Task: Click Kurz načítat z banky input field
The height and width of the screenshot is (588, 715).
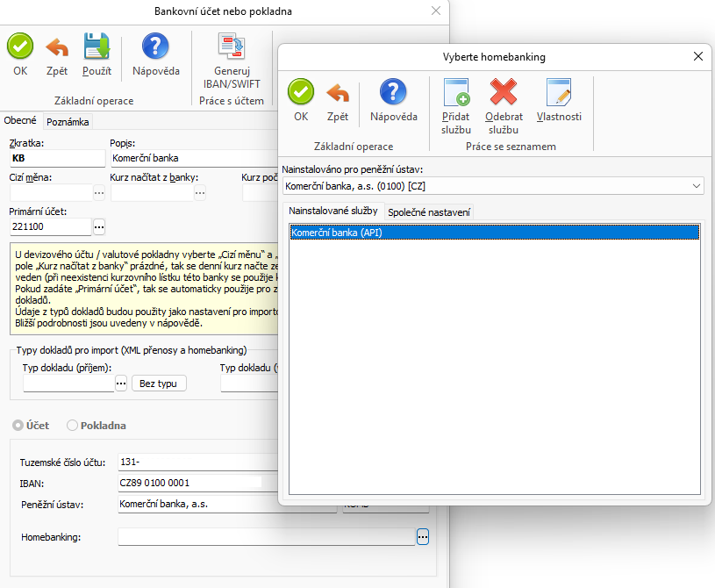Action: tap(153, 192)
